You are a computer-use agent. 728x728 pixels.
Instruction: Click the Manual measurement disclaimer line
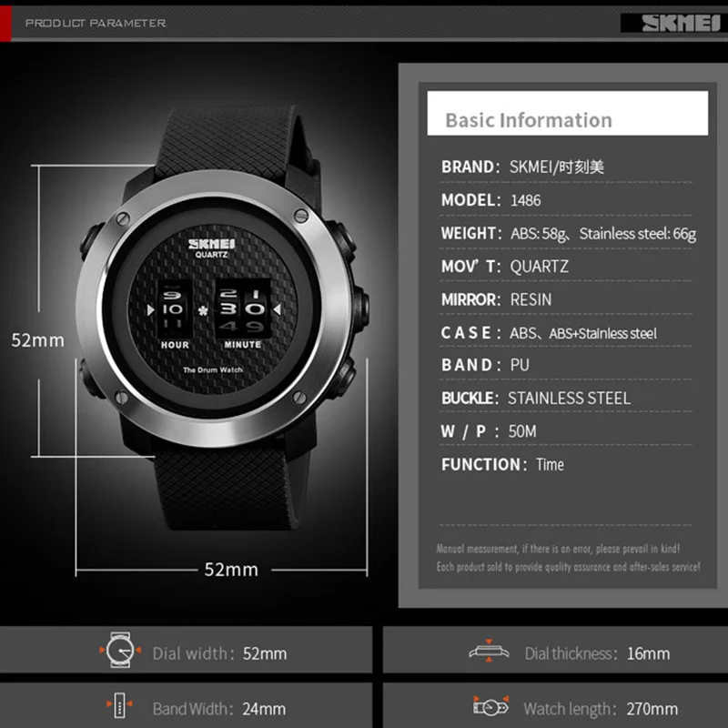558,549
